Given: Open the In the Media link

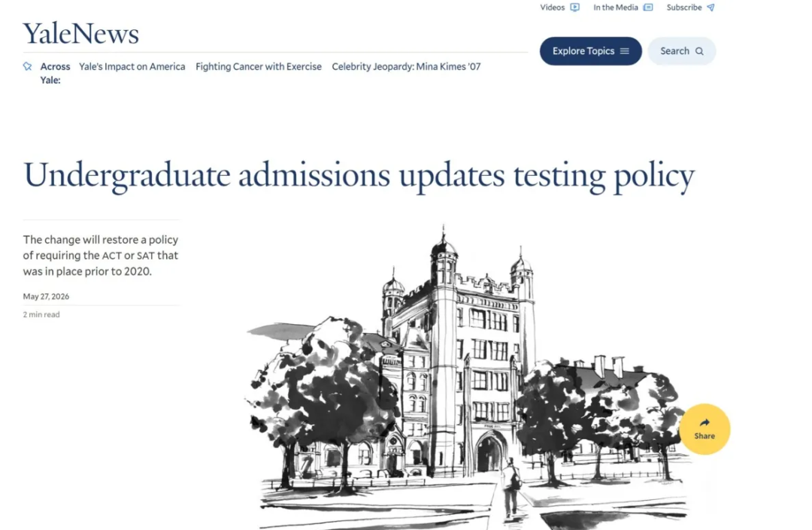Looking at the screenshot, I should (x=615, y=8).
